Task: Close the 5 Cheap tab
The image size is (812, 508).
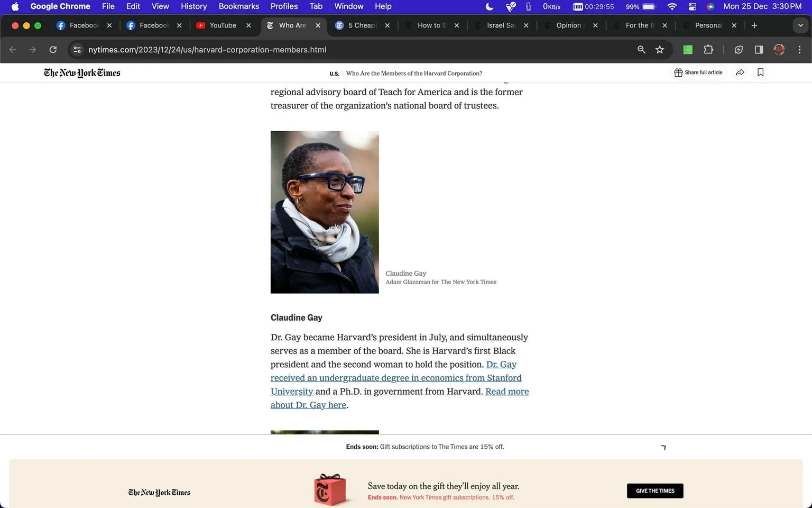Action: tap(387, 25)
